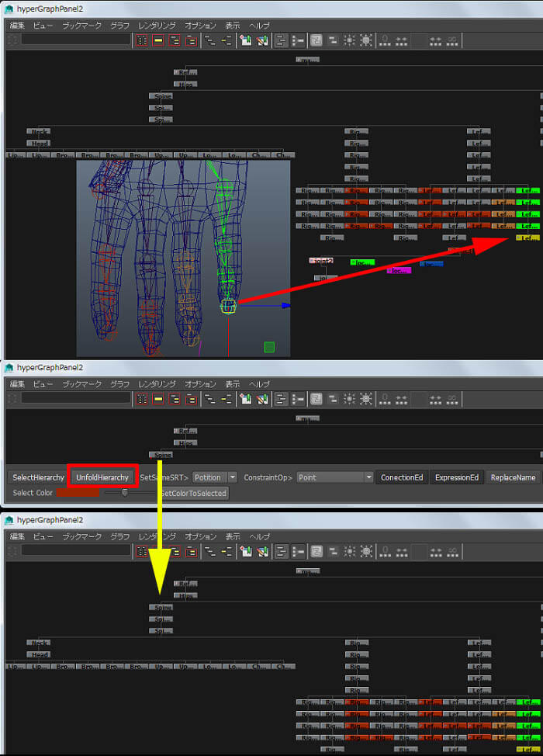Click Frame Branch icon in middle panel toolbar
Viewport: 543px width, 756px height.
coord(192,399)
